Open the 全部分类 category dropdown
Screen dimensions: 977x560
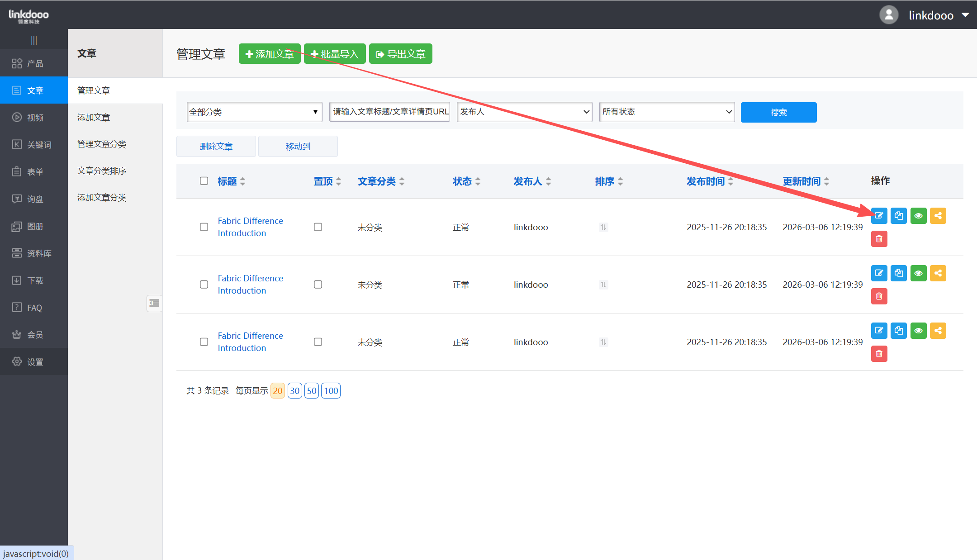point(254,112)
